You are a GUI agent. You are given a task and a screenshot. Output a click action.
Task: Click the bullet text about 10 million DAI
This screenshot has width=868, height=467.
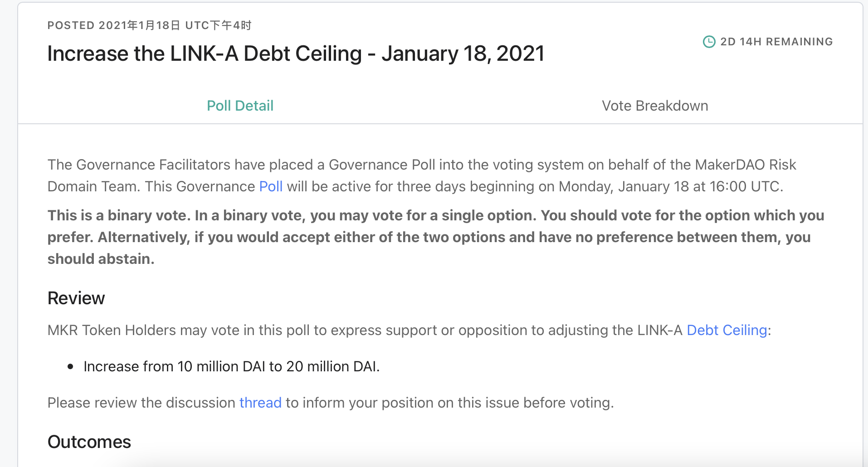231,366
